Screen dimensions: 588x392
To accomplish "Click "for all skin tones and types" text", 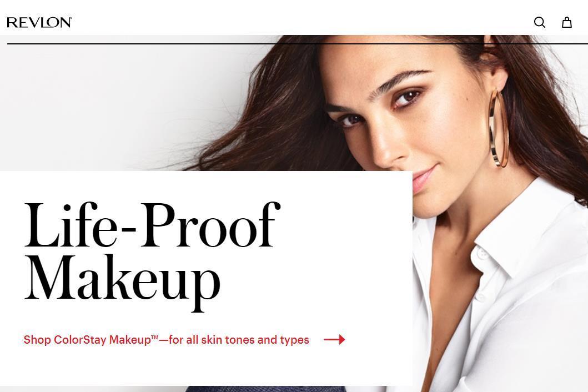I will pos(239,340).
